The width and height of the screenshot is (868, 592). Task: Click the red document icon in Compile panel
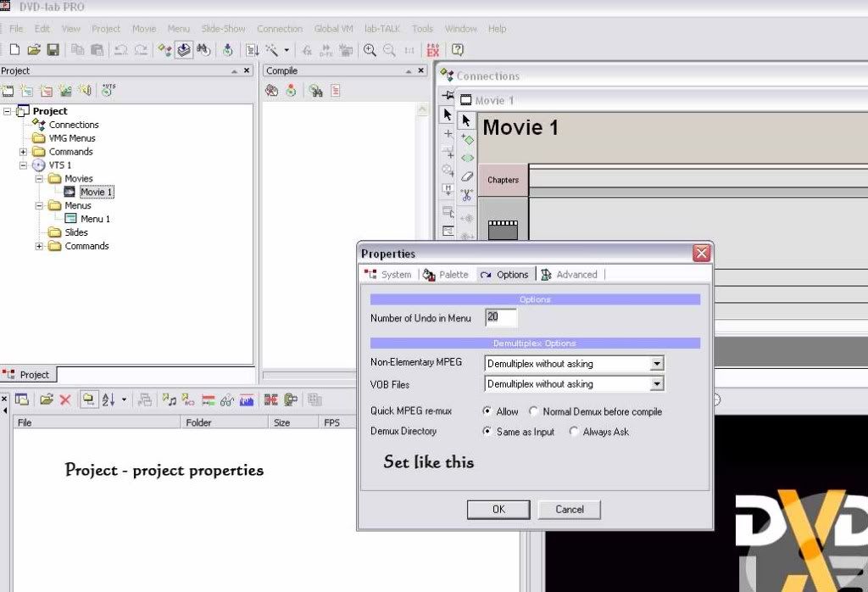pos(336,90)
